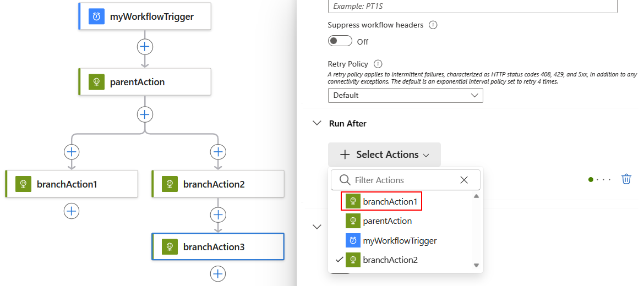Select the branchAction3 node on canvas
The image size is (644, 286).
[x=218, y=247]
